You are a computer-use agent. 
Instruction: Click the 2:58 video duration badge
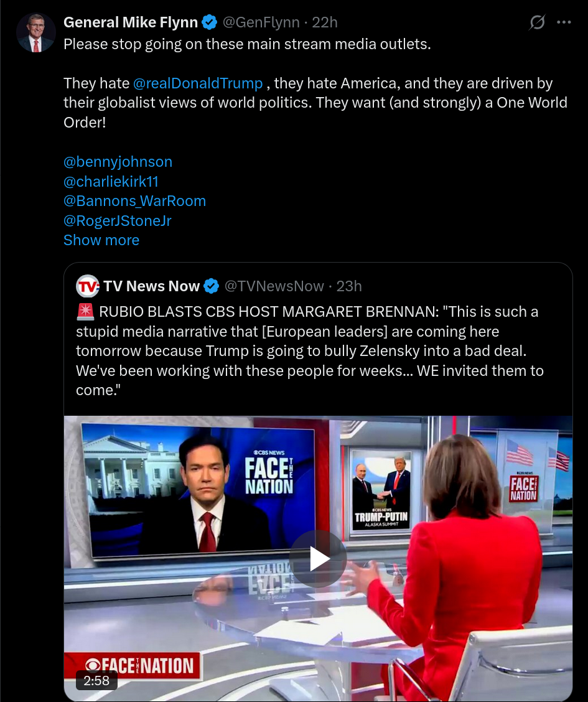[96, 680]
